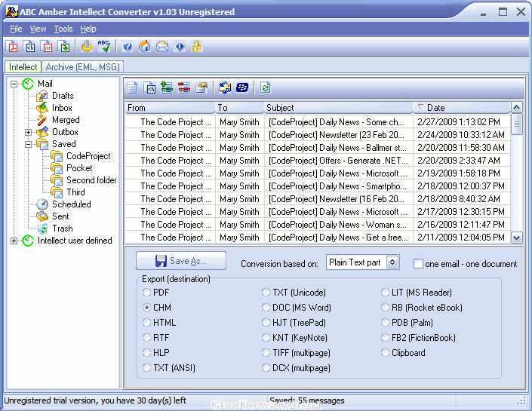Image resolution: width=532 pixels, height=411 pixels.
Task: Click message list scroll up arrow
Action: 516,108
